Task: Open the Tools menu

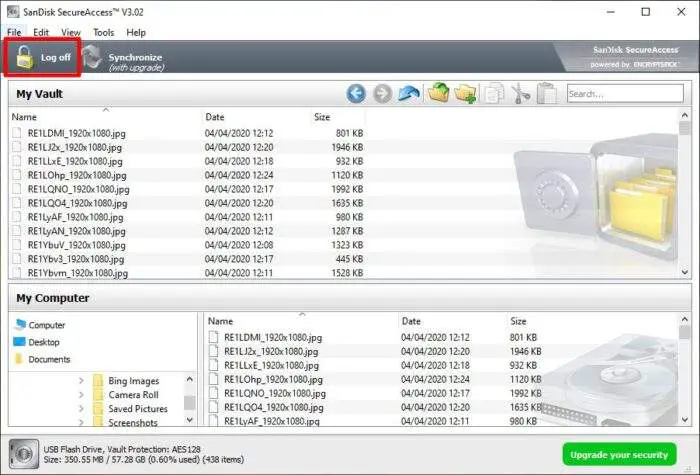Action: [x=104, y=32]
